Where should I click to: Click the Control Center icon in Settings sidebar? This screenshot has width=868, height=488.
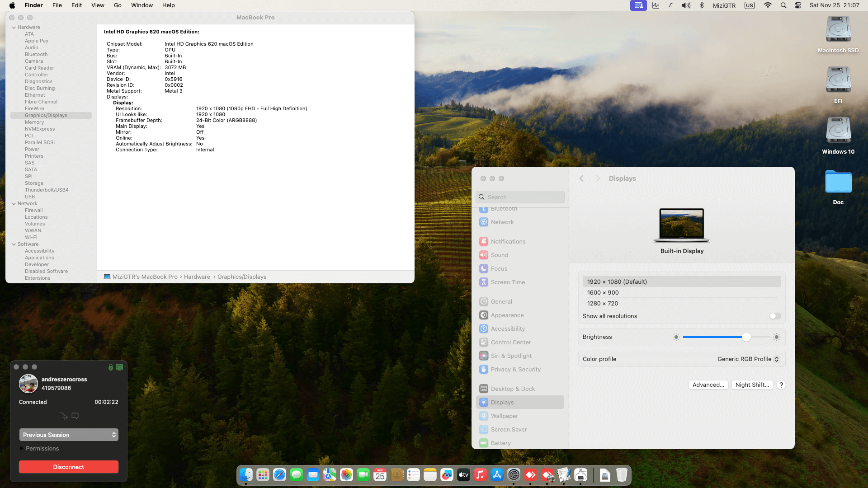(x=484, y=342)
